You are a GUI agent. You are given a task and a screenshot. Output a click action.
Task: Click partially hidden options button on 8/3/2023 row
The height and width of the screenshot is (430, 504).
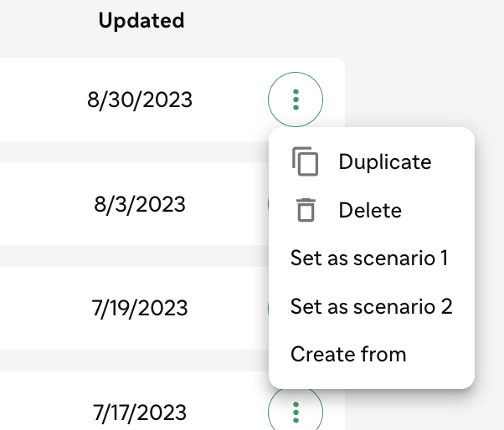coord(269,204)
